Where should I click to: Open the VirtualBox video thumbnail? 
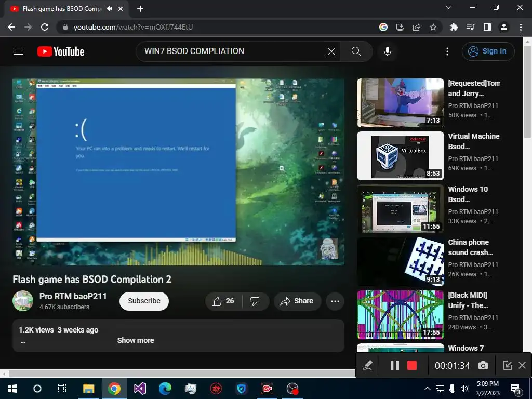[401, 156]
